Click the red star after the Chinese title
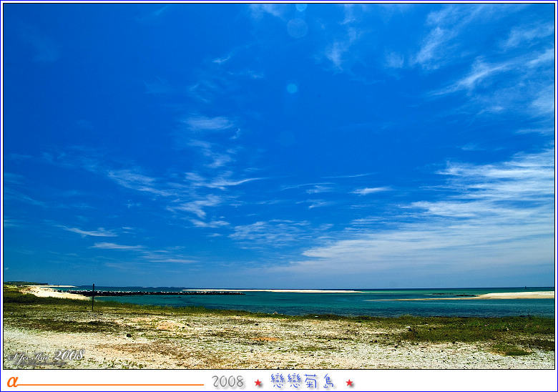The width and height of the screenshot is (558, 392). 349,383
